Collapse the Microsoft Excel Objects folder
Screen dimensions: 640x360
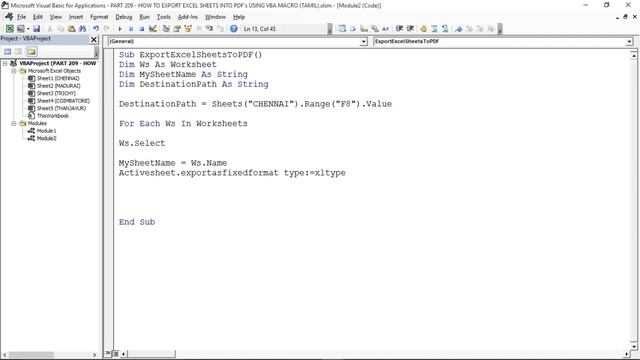[x=13, y=71]
